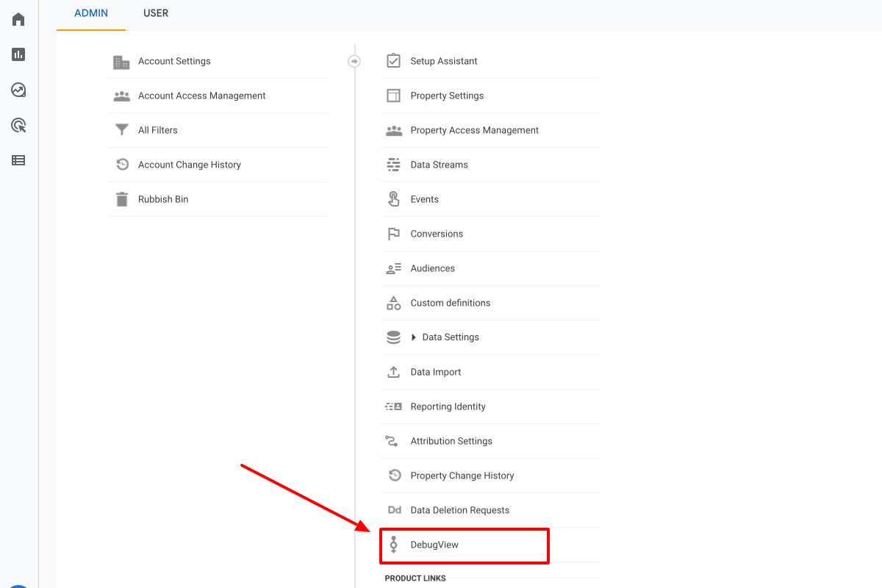The width and height of the screenshot is (882, 588).
Task: Click the collapse arrow between admin columns
Action: [354, 62]
